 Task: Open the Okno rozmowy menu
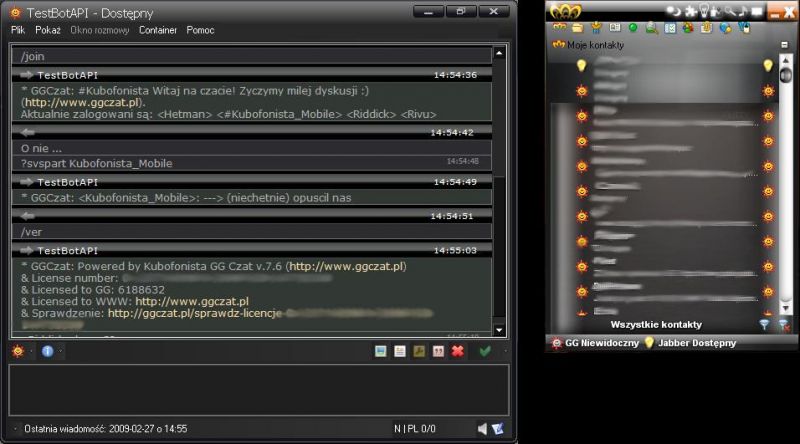tap(99, 30)
